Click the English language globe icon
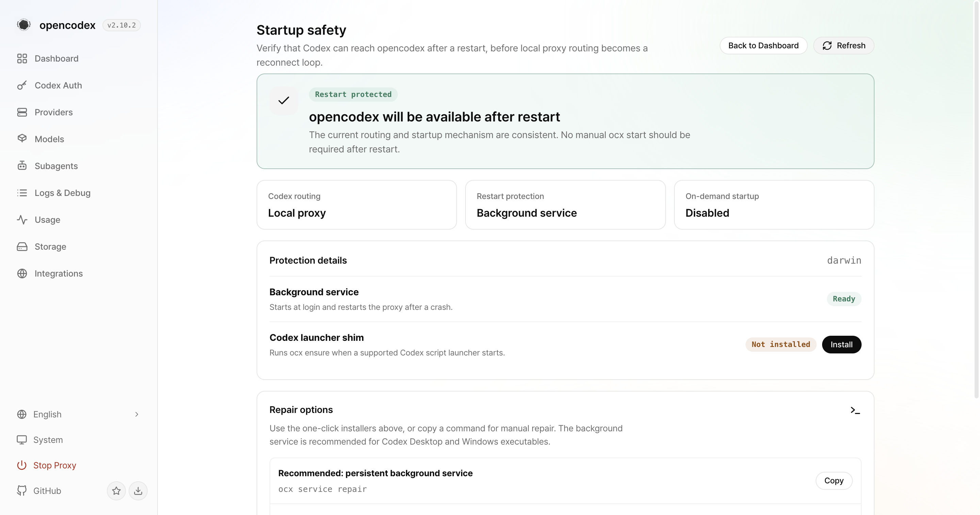 click(x=22, y=414)
